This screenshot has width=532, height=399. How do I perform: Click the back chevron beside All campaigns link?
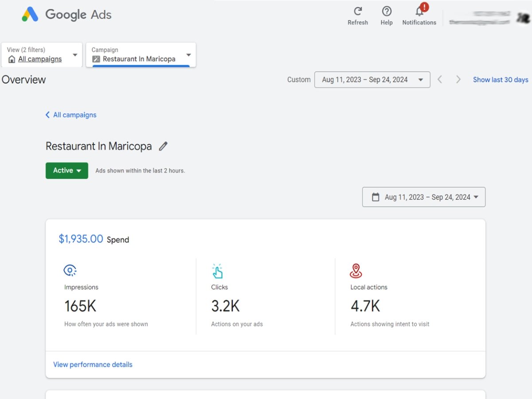pos(47,115)
